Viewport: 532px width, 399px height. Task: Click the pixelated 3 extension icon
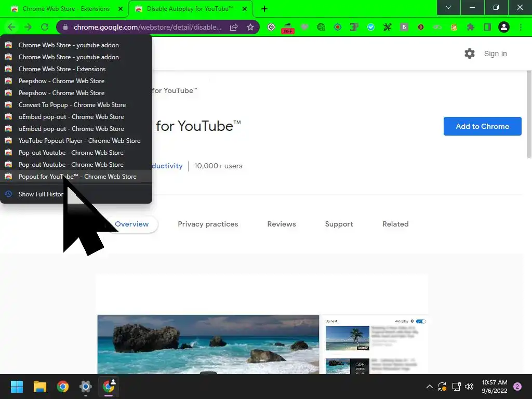coord(354,27)
